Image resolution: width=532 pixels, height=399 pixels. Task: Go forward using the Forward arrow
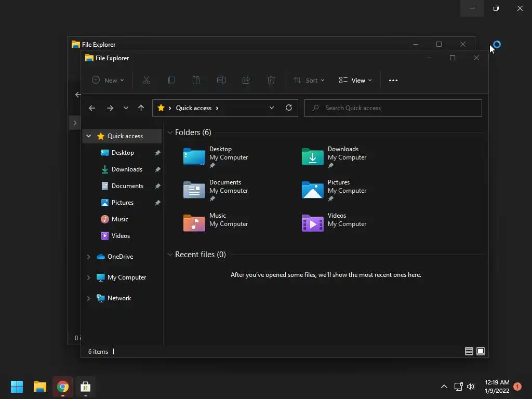110,108
